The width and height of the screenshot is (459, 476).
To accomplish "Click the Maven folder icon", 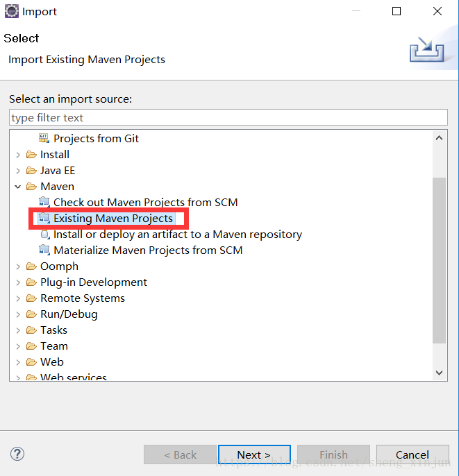I will click(31, 187).
